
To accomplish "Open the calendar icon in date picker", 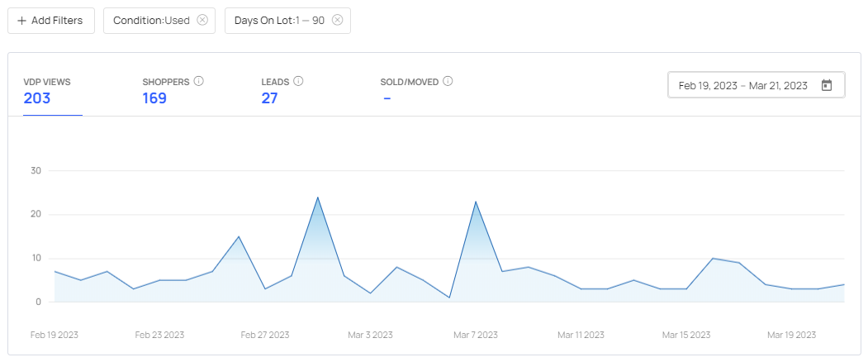I will pos(827,85).
